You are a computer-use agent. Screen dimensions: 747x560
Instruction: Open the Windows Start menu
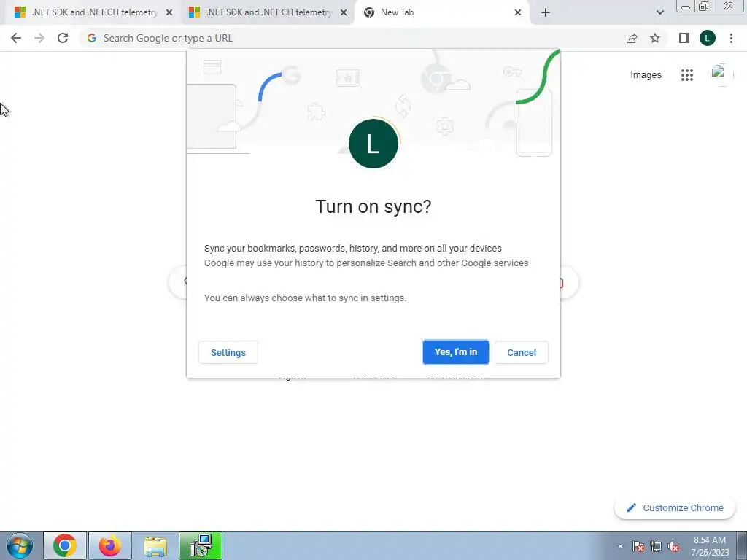[x=20, y=545]
